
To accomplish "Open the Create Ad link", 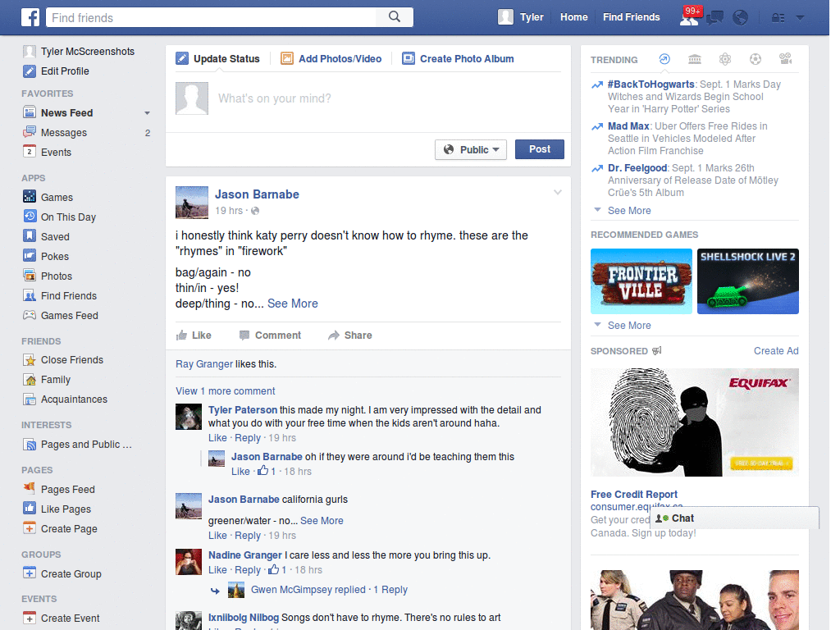I will tap(776, 351).
